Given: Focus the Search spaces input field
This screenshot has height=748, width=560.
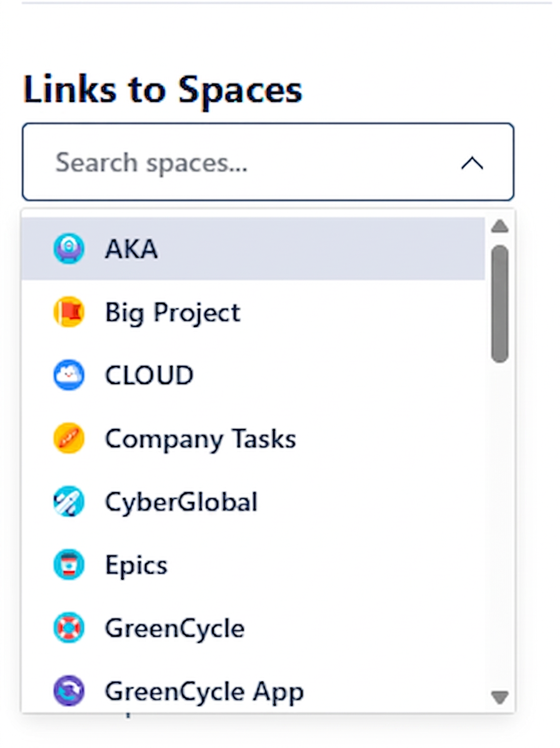Looking at the screenshot, I should point(268,162).
